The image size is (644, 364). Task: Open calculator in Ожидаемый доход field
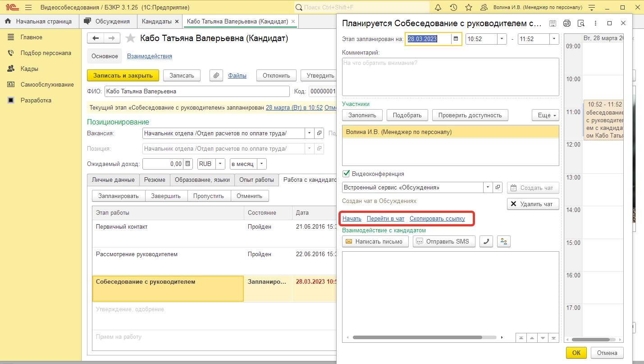[188, 164]
